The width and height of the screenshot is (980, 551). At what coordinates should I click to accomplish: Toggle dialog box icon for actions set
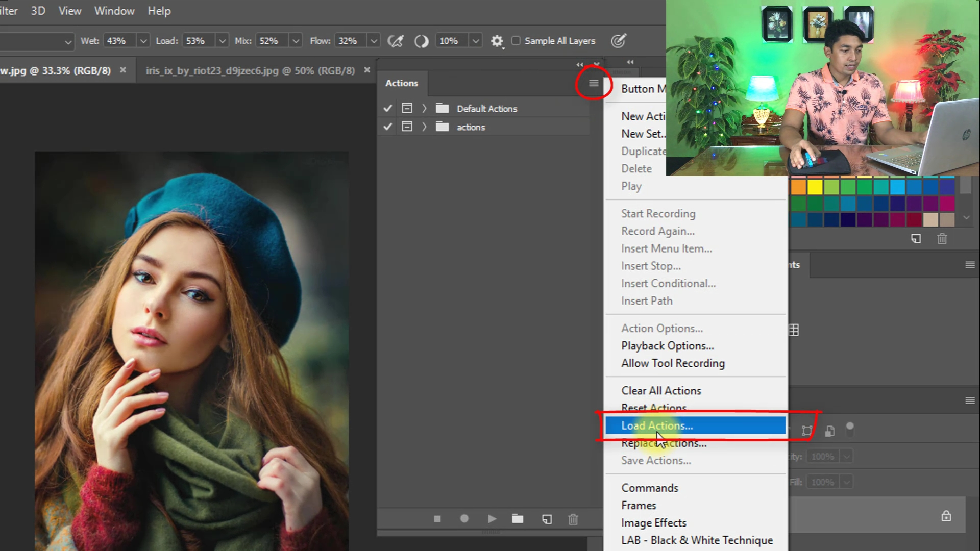[407, 127]
